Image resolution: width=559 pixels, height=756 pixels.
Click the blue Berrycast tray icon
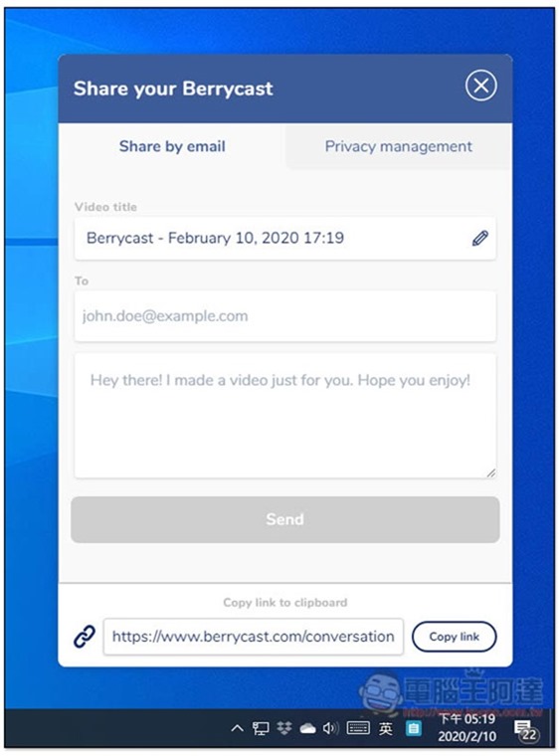pyautogui.click(x=413, y=728)
